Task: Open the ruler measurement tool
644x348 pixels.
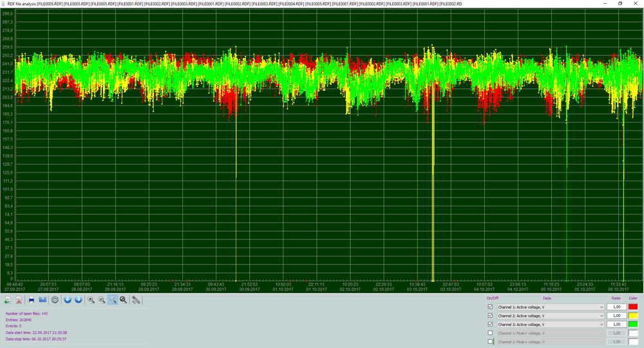Action: [136, 300]
